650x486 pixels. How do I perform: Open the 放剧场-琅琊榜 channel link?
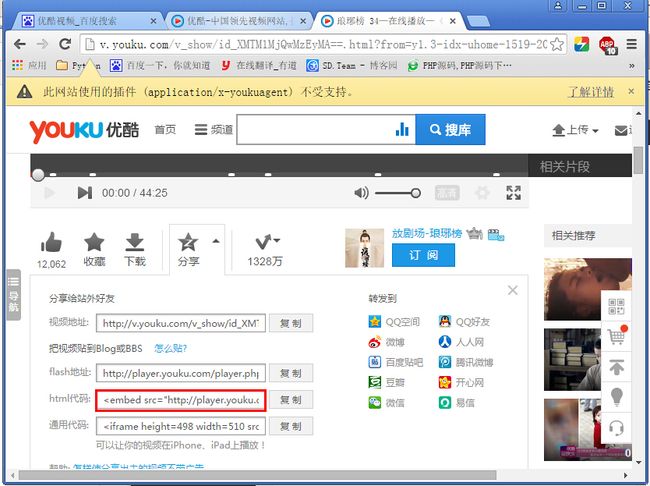pos(427,233)
